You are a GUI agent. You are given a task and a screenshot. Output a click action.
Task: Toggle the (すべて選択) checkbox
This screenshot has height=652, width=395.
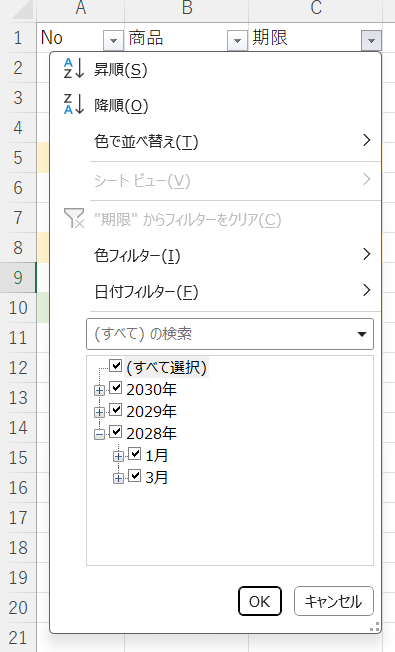click(115, 366)
